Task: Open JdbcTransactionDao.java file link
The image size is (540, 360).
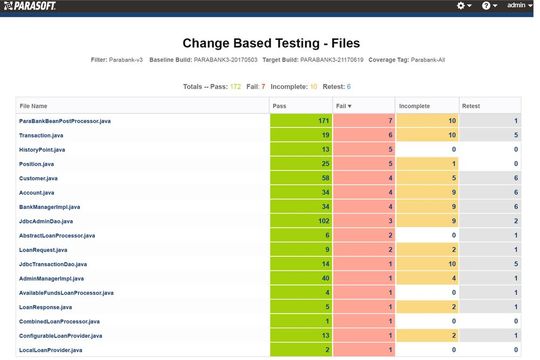Action: [53, 264]
